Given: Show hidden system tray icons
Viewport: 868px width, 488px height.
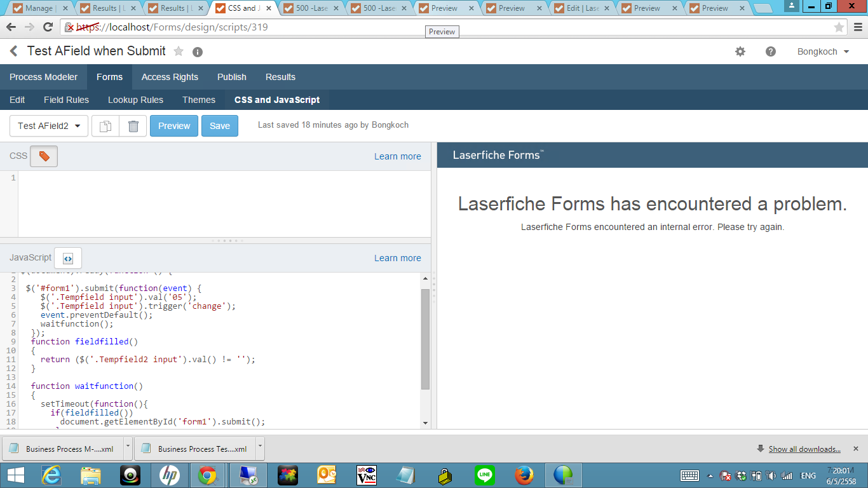Looking at the screenshot, I should click(x=710, y=475).
